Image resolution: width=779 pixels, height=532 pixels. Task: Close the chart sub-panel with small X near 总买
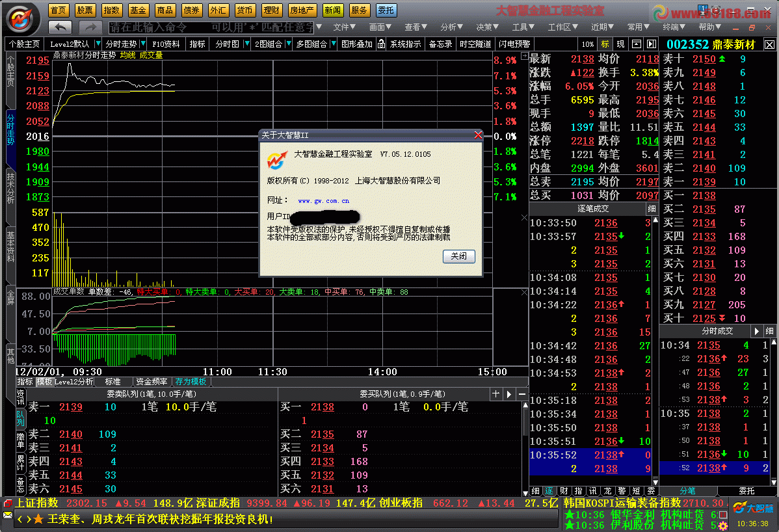(x=524, y=218)
